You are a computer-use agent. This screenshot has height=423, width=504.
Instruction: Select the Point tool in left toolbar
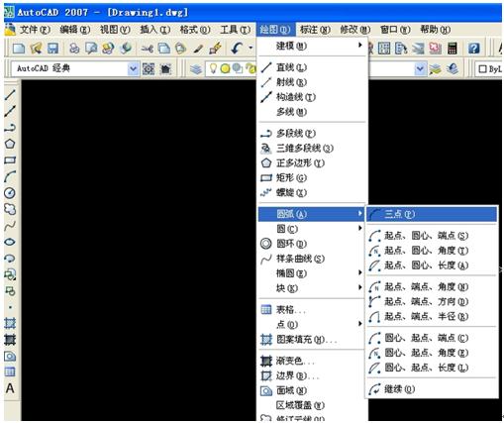click(10, 307)
